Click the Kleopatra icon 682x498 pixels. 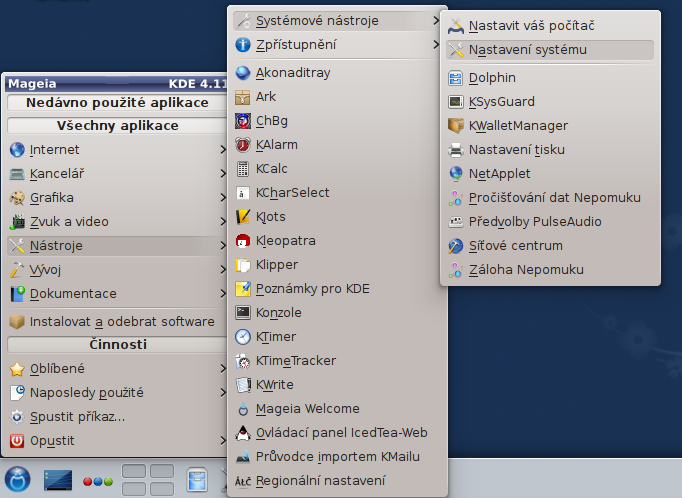[243, 241]
